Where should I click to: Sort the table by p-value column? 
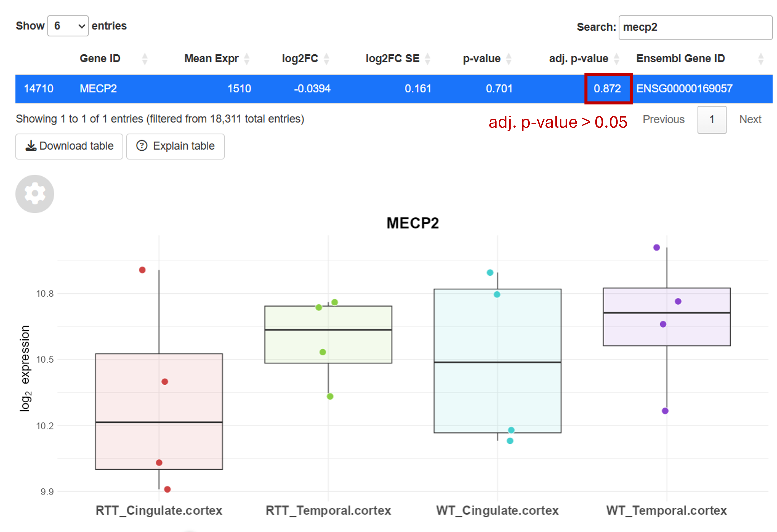(509, 58)
